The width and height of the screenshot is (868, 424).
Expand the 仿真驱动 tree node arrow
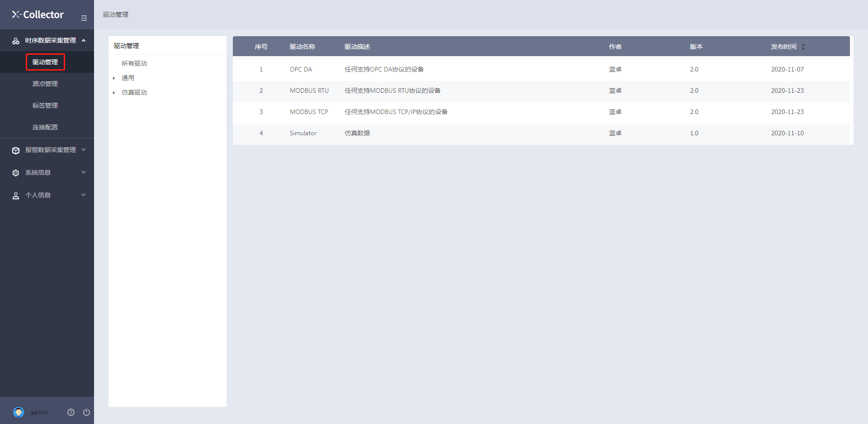coord(114,93)
